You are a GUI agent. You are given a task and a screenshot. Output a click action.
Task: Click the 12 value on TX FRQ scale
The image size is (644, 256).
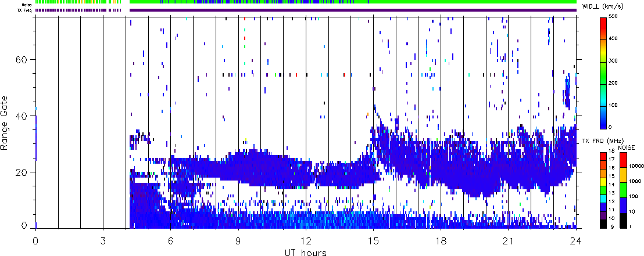click(613, 202)
